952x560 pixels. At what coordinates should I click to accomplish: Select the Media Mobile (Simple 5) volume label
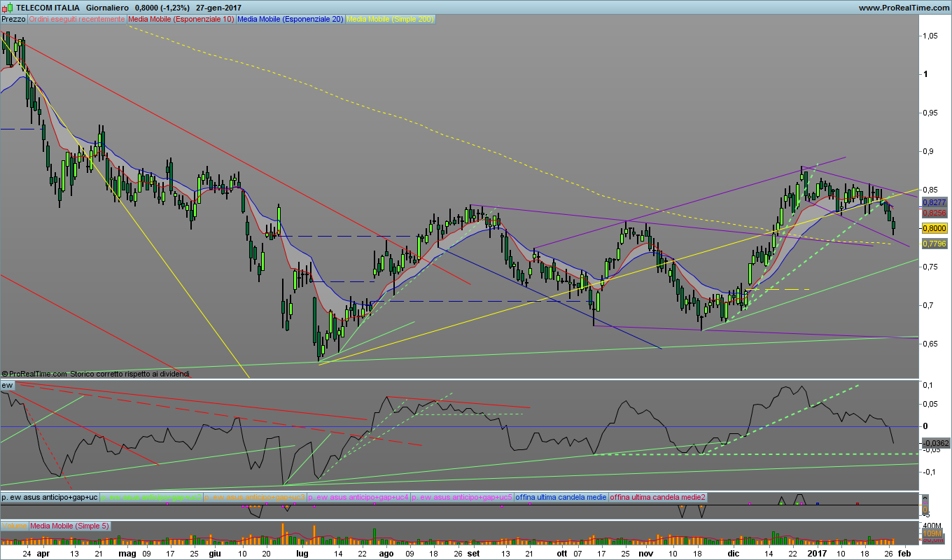tap(69, 526)
